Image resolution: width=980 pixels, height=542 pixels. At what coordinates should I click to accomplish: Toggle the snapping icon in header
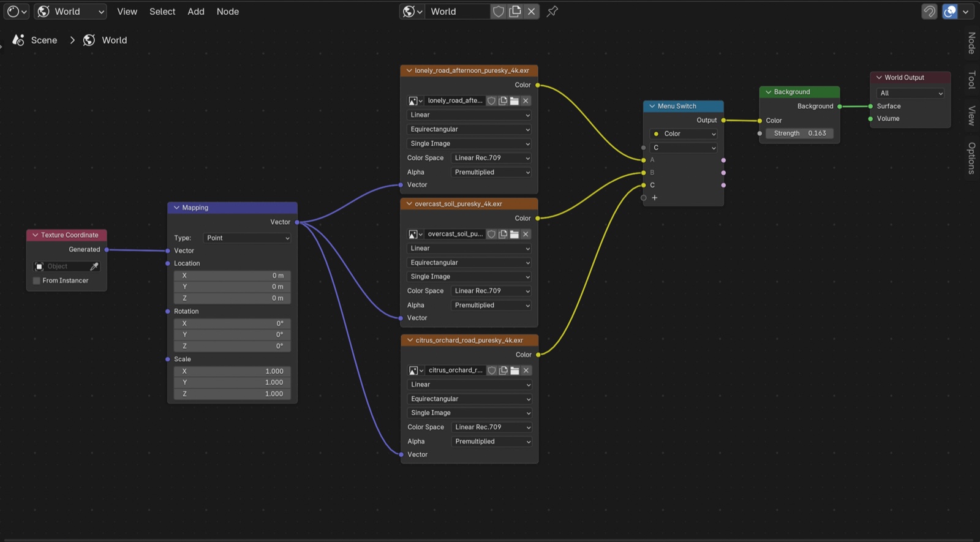click(929, 11)
